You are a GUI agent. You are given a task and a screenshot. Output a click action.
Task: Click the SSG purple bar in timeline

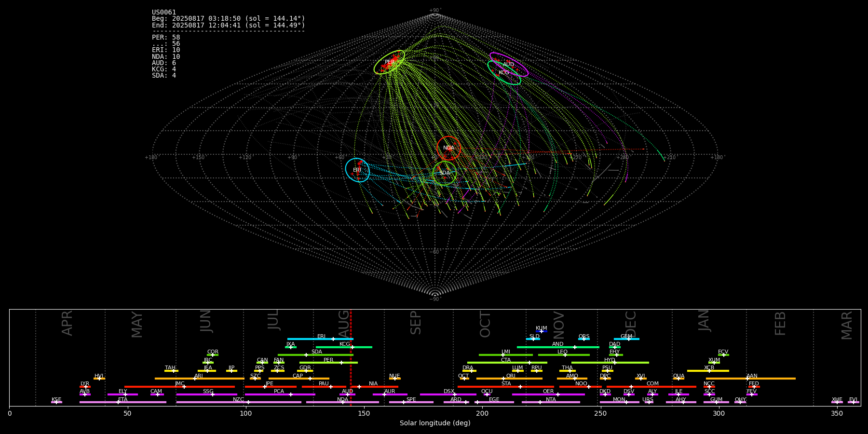pos(207,394)
